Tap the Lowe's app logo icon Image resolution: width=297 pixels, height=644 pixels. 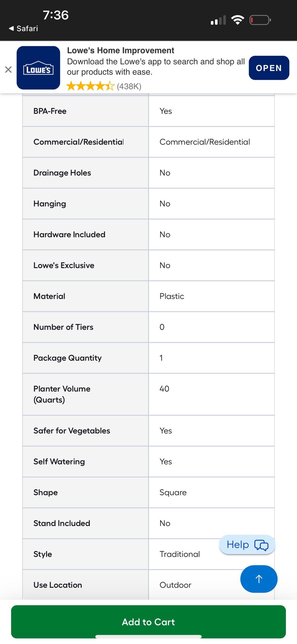[x=38, y=68]
